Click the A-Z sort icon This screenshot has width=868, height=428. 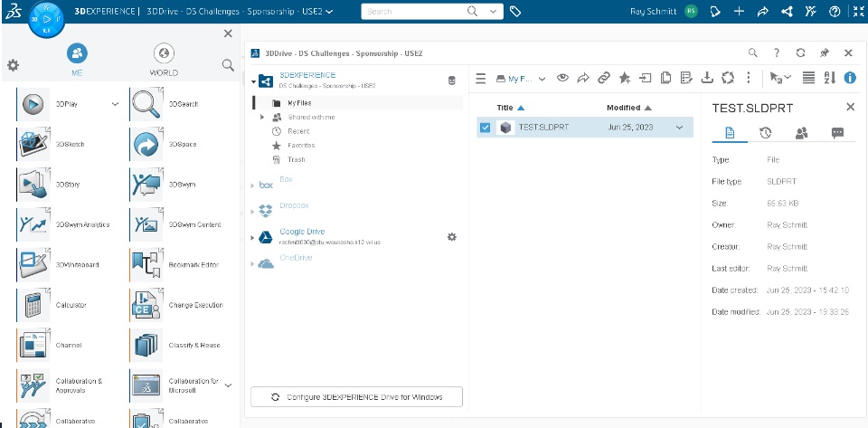click(829, 78)
